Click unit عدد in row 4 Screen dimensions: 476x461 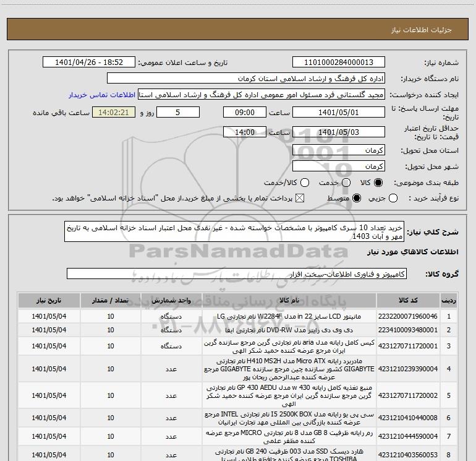pos(171,369)
